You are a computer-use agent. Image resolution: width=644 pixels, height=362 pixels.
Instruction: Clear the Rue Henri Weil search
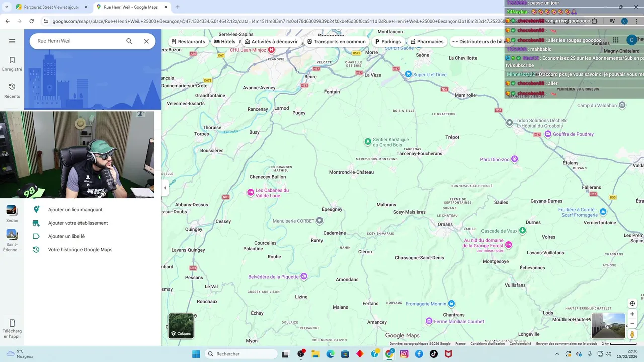(146, 41)
